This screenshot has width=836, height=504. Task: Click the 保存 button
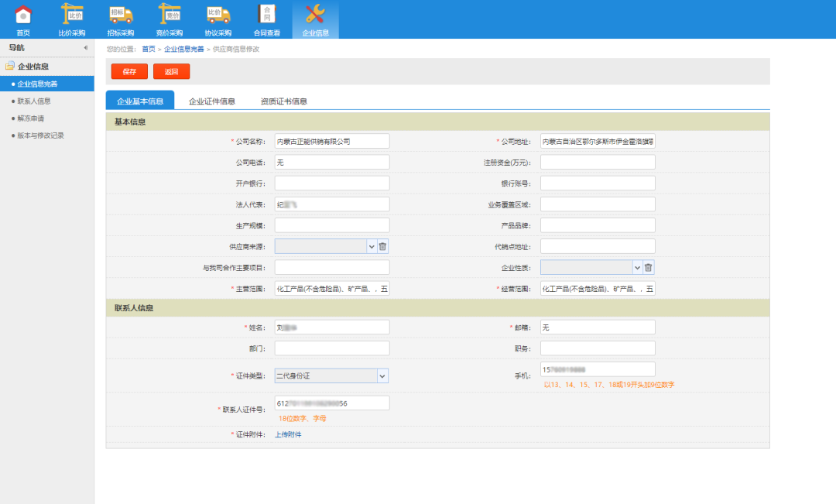tap(129, 71)
